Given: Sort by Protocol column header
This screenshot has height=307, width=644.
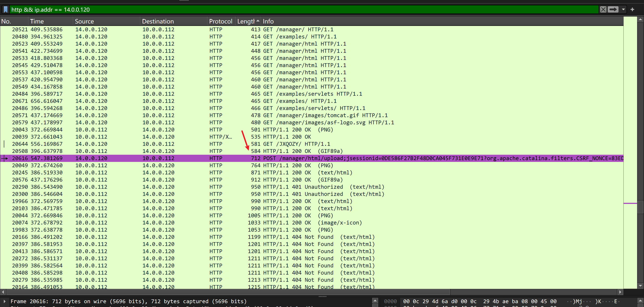Looking at the screenshot, I should click(x=221, y=21).
